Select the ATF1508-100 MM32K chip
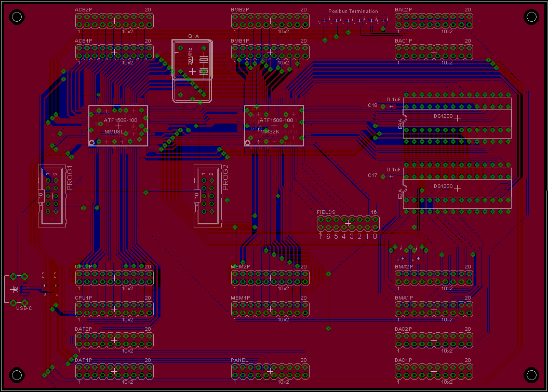This screenshot has width=548, height=392. [274, 126]
